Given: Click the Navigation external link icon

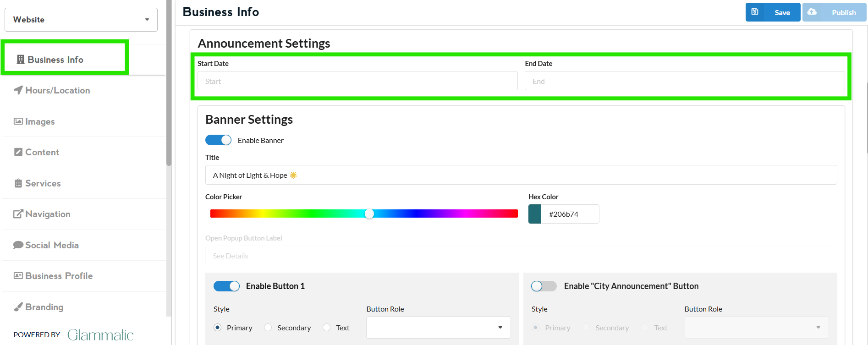Looking at the screenshot, I should [x=18, y=214].
